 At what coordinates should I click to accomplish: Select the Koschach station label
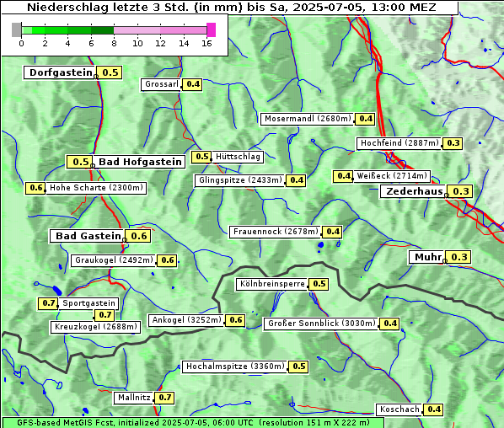pos(399,409)
